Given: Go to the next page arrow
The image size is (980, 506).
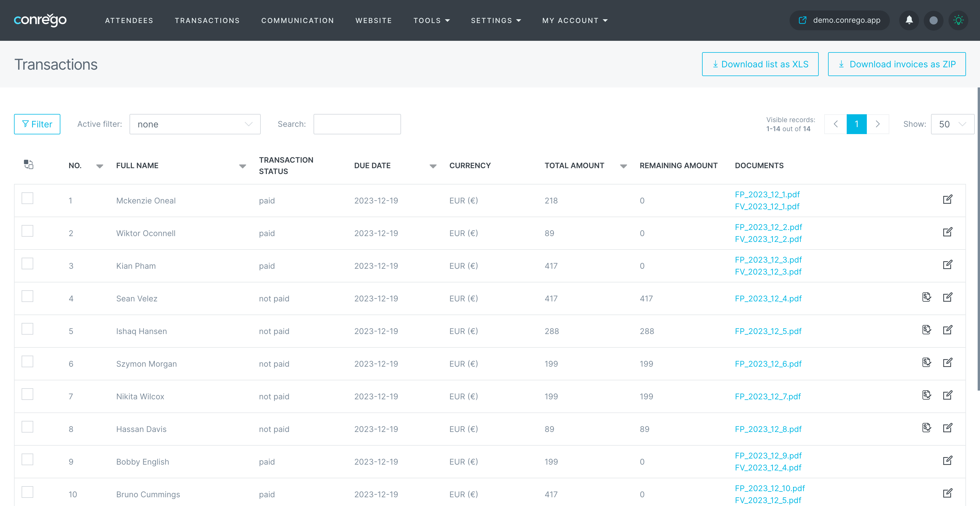Looking at the screenshot, I should (x=878, y=124).
